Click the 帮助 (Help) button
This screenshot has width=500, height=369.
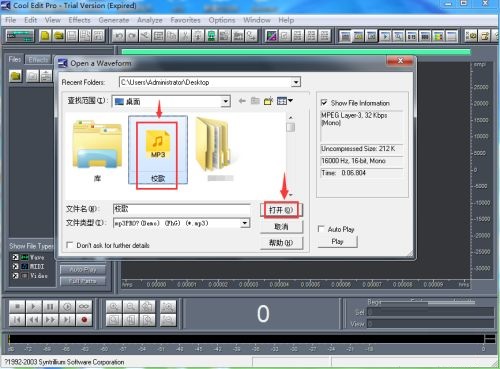tap(281, 243)
